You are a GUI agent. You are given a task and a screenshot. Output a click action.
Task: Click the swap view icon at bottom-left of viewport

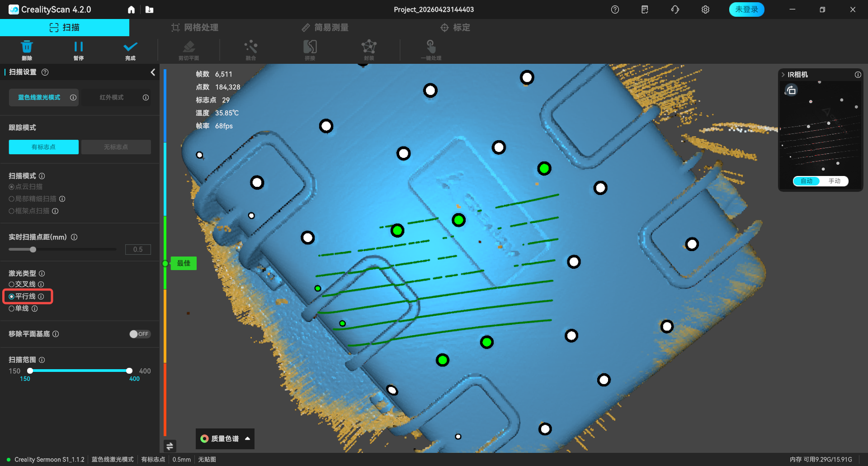coord(170,446)
